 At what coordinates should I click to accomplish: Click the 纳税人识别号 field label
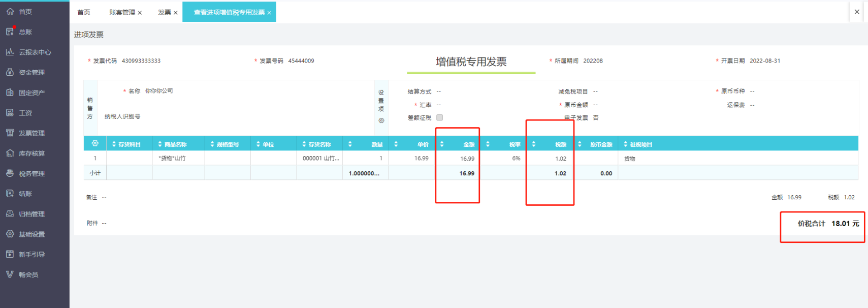point(122,116)
